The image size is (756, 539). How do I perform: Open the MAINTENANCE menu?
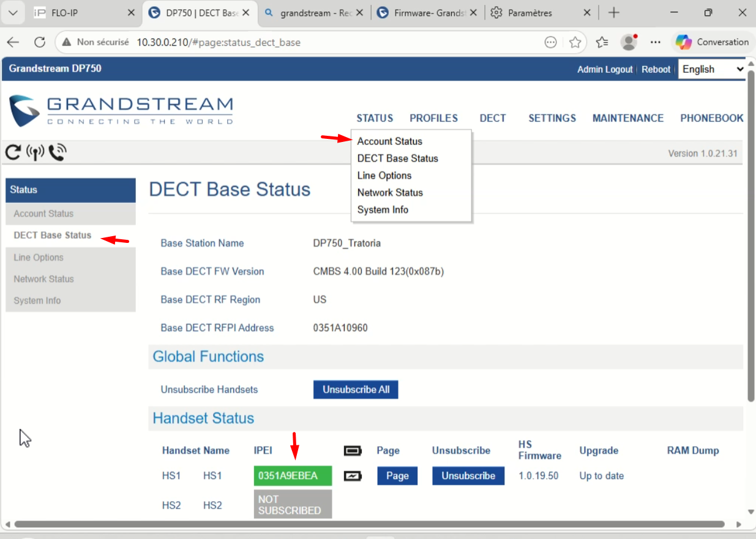tap(628, 118)
